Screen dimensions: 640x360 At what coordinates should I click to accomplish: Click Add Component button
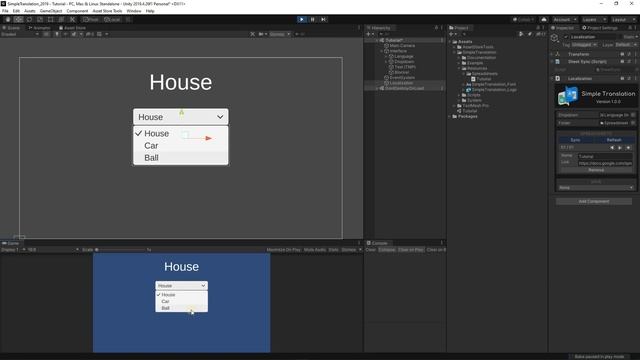[594, 201]
